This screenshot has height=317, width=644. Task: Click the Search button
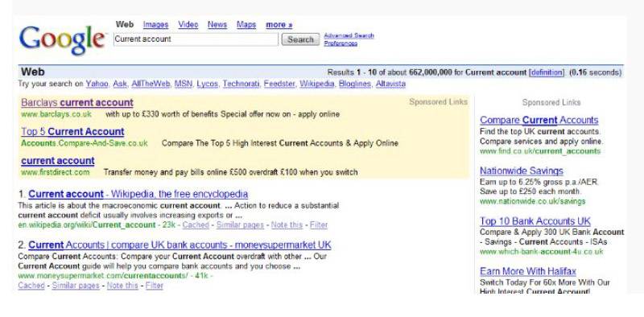pos(300,39)
